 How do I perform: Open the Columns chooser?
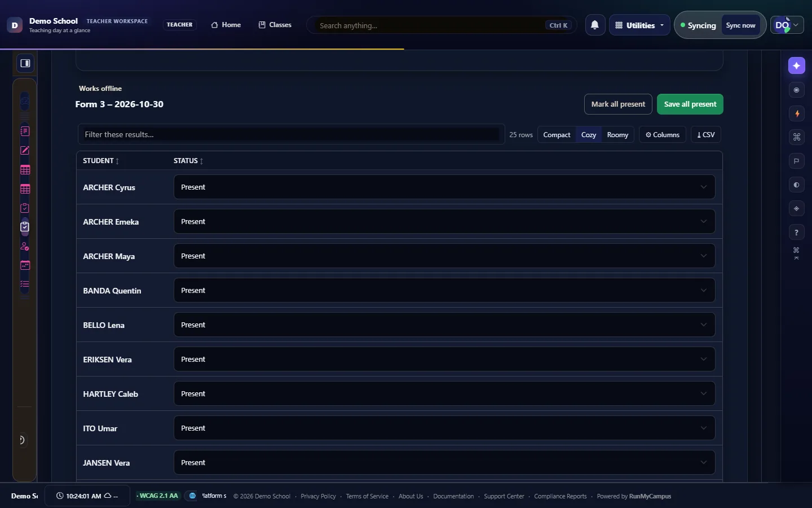[x=663, y=135]
